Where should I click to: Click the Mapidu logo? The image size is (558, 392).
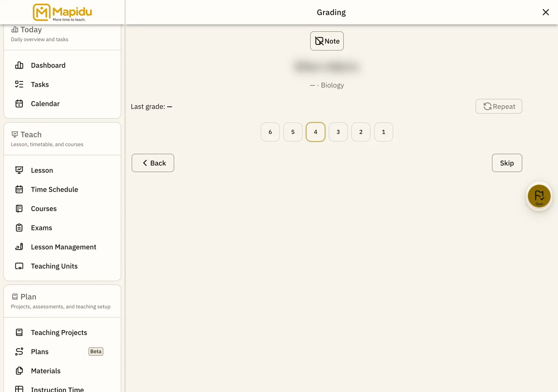62,13
